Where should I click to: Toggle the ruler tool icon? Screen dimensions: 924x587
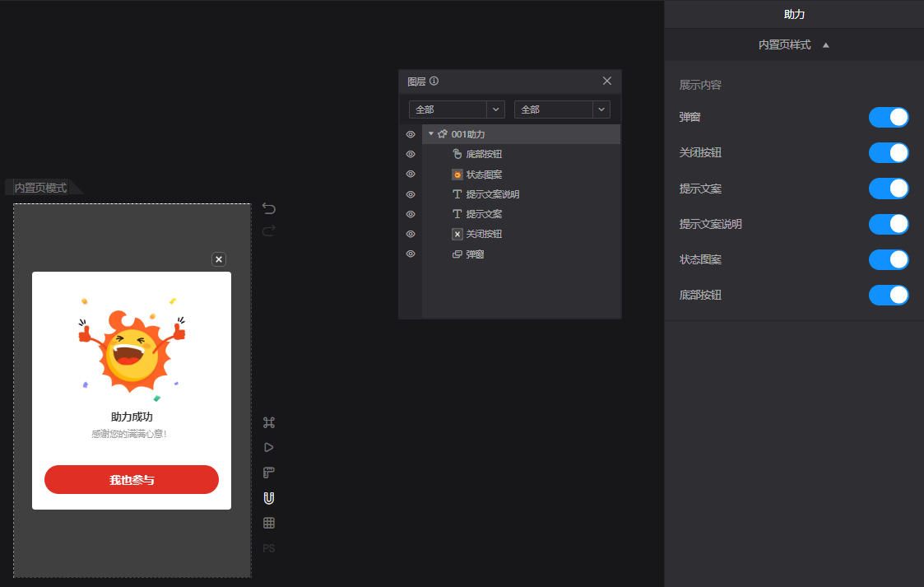[x=269, y=473]
